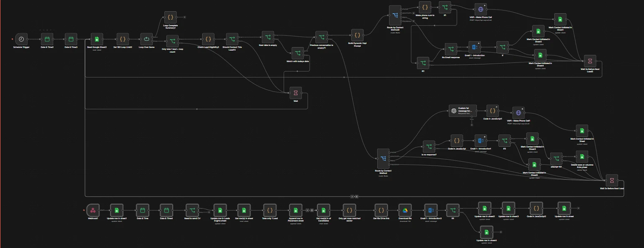Select the Route by Contact Method2 switch node

396,15
